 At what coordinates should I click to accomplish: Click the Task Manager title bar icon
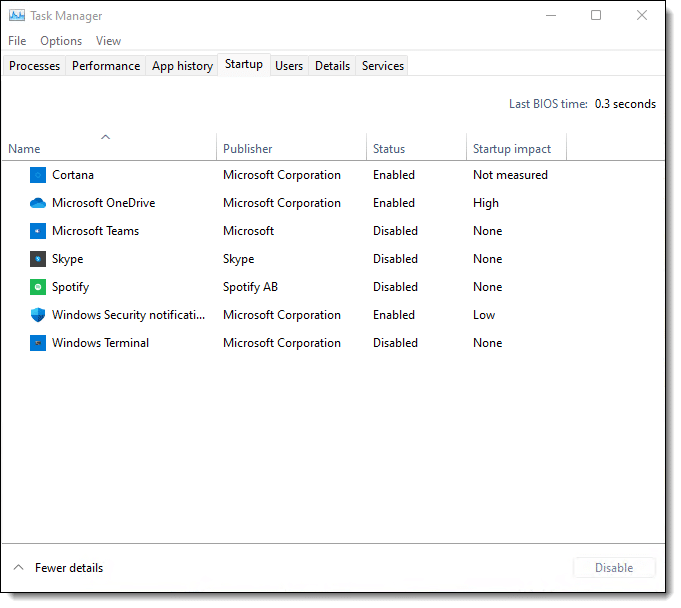click(17, 16)
